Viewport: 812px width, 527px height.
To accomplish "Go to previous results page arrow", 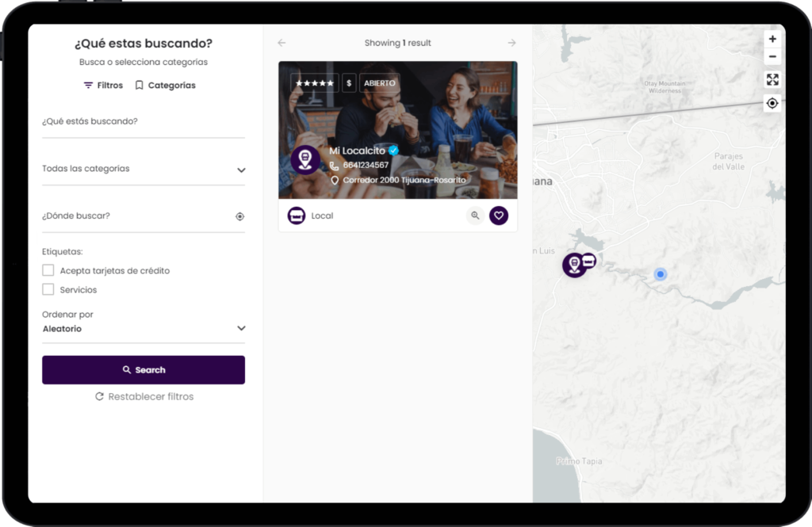I will [x=282, y=43].
